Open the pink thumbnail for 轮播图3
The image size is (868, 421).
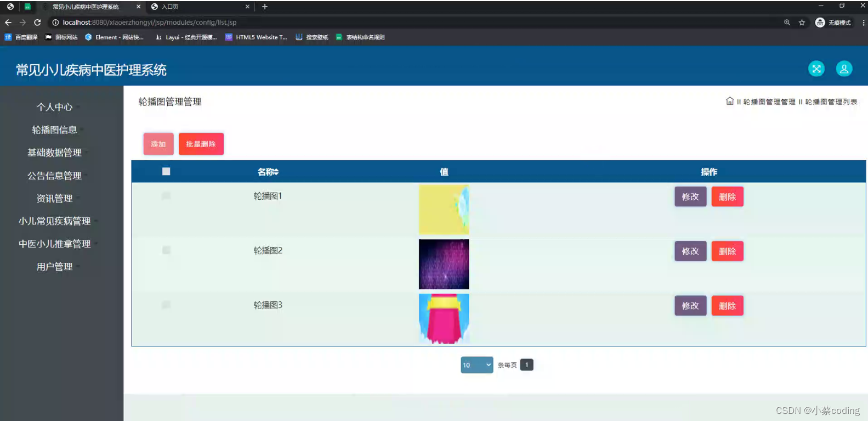coord(444,319)
